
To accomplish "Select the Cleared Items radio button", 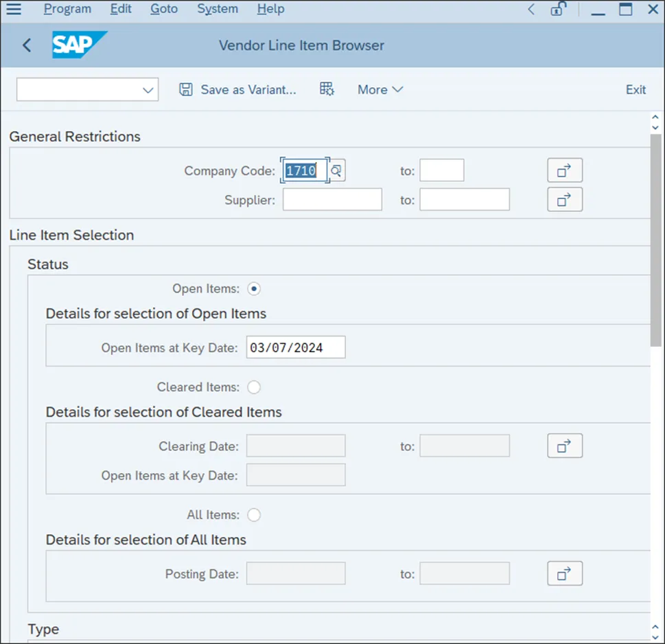I will tap(254, 387).
